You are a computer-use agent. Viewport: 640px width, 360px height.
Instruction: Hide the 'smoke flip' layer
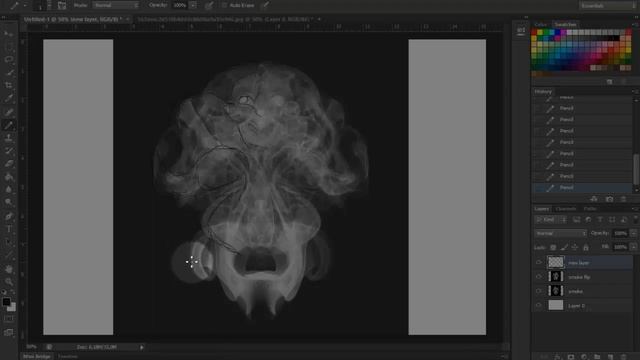(x=539, y=277)
